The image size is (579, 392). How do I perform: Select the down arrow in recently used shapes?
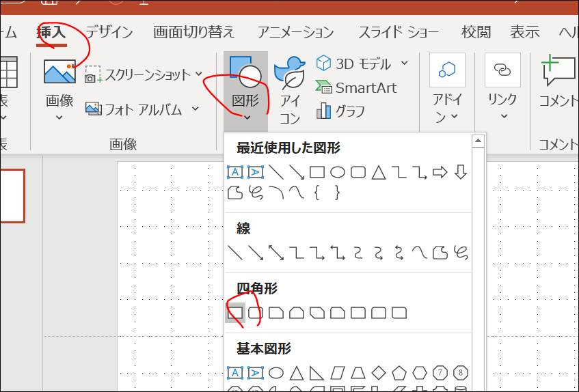click(461, 172)
